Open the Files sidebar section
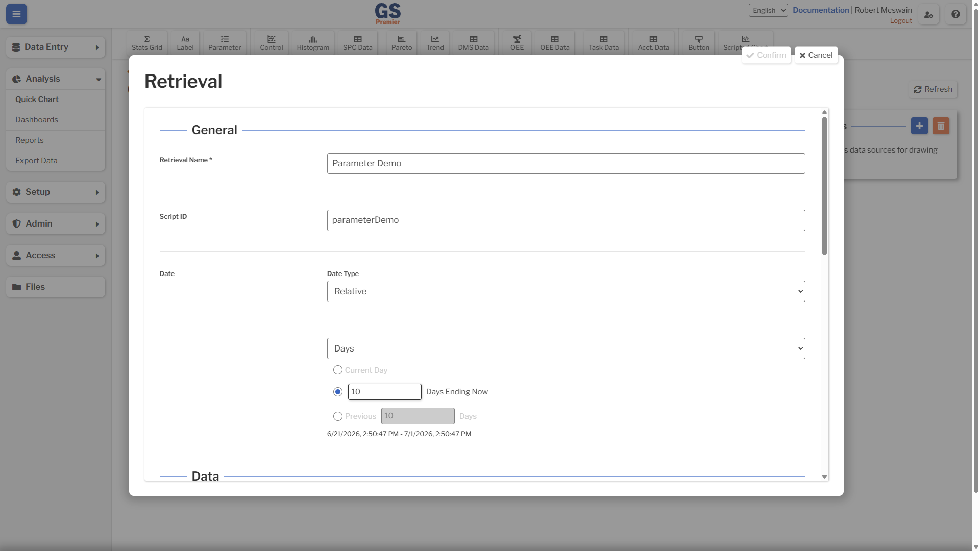This screenshot has width=980, height=551. tap(56, 287)
